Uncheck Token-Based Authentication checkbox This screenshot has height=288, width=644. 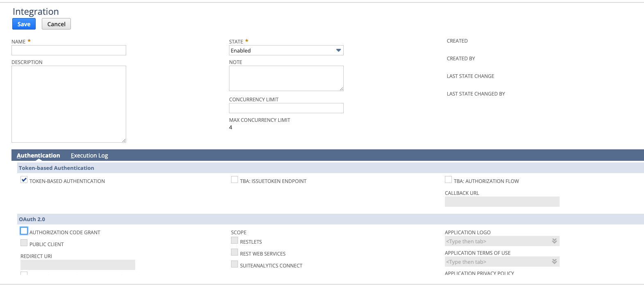pyautogui.click(x=24, y=180)
